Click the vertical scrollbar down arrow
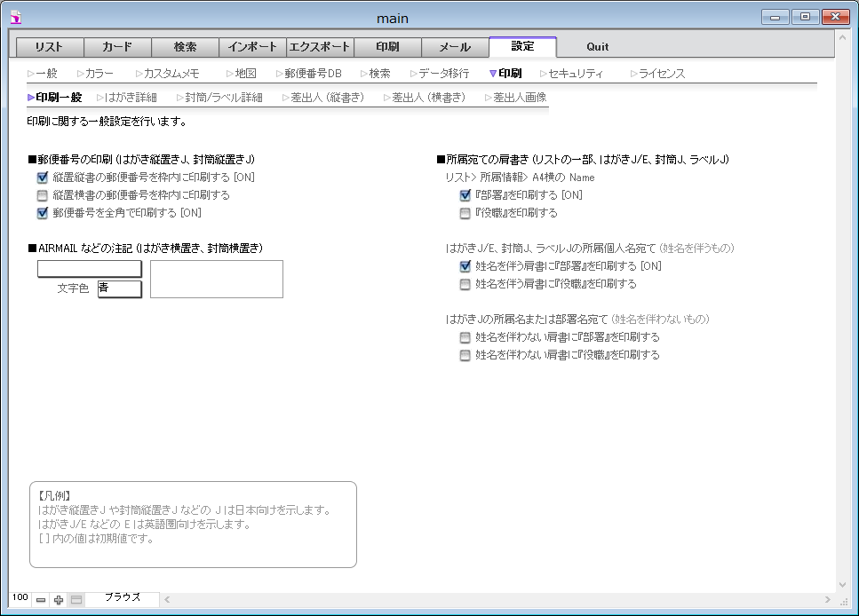The image size is (859, 616). coord(842,584)
